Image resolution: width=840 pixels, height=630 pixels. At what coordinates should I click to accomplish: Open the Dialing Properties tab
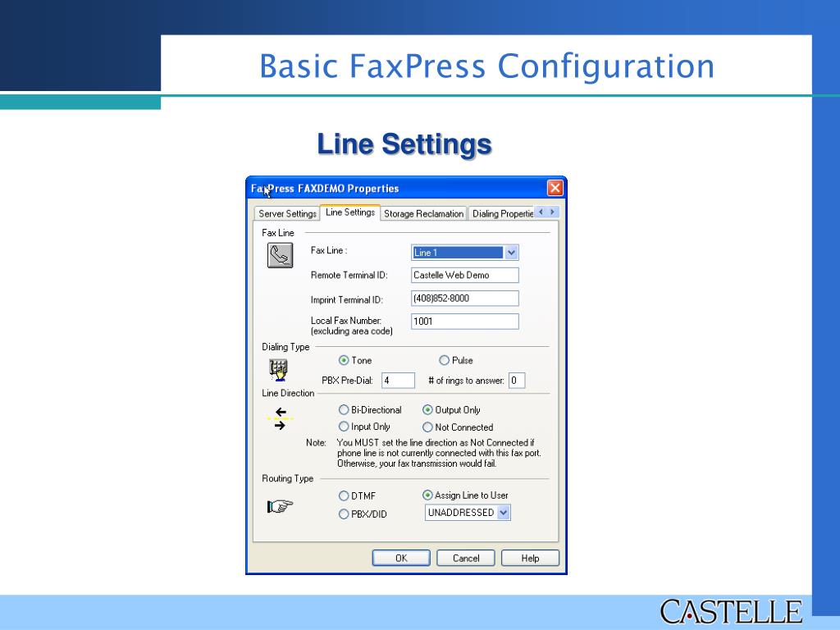tap(502, 213)
